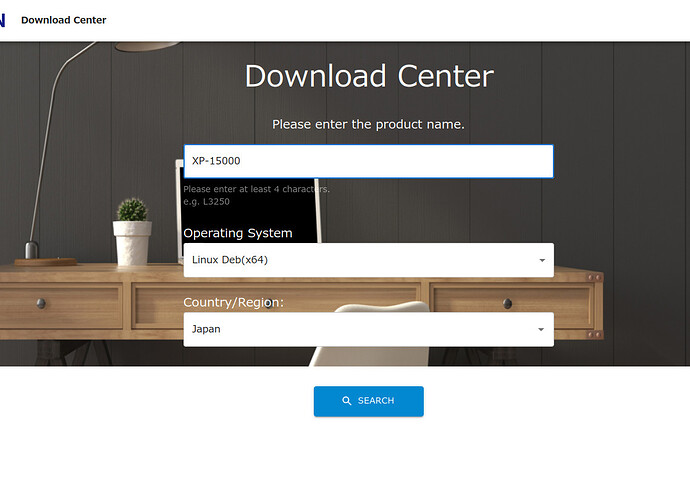
Task: Open the Operating System dropdown
Action: coord(368,260)
